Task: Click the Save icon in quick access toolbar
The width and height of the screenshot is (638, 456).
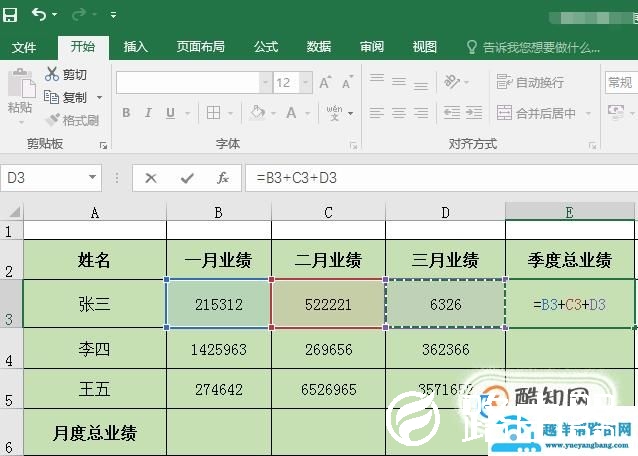Action: click(10, 15)
